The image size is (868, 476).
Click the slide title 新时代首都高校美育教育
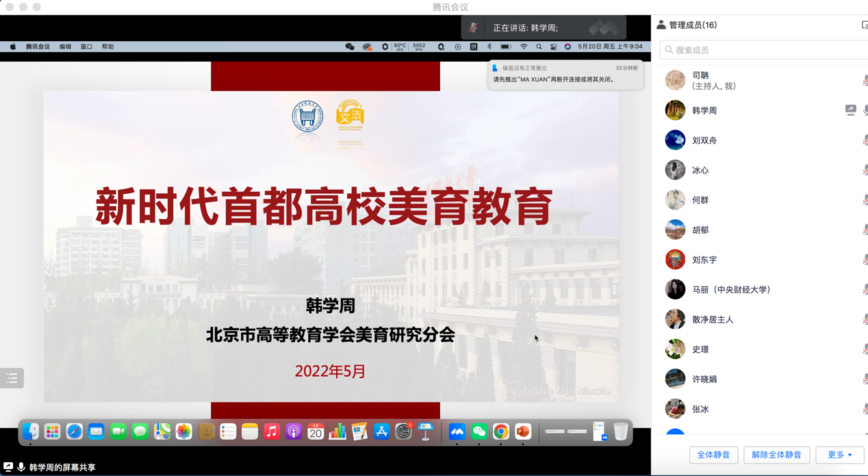click(x=324, y=206)
